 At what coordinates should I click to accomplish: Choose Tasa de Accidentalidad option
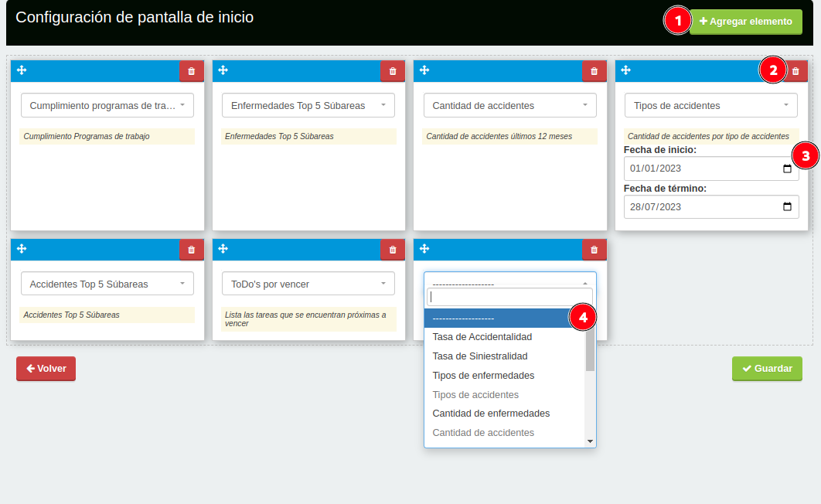pyautogui.click(x=505, y=337)
